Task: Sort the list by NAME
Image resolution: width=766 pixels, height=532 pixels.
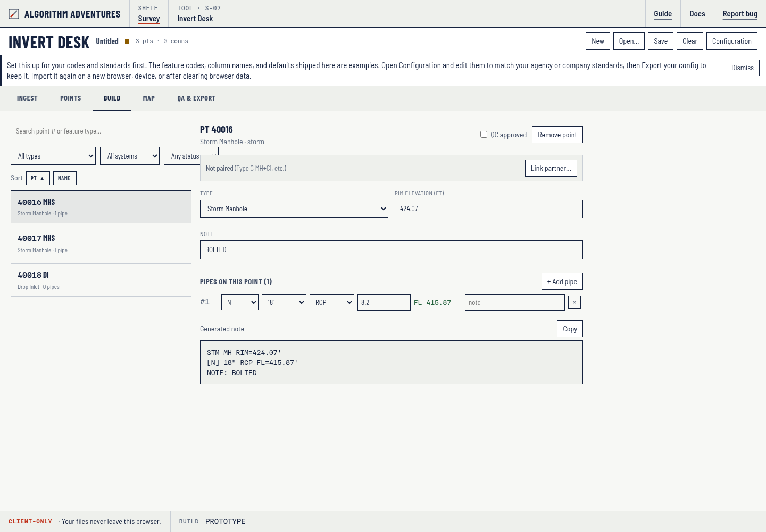Action: [64, 178]
